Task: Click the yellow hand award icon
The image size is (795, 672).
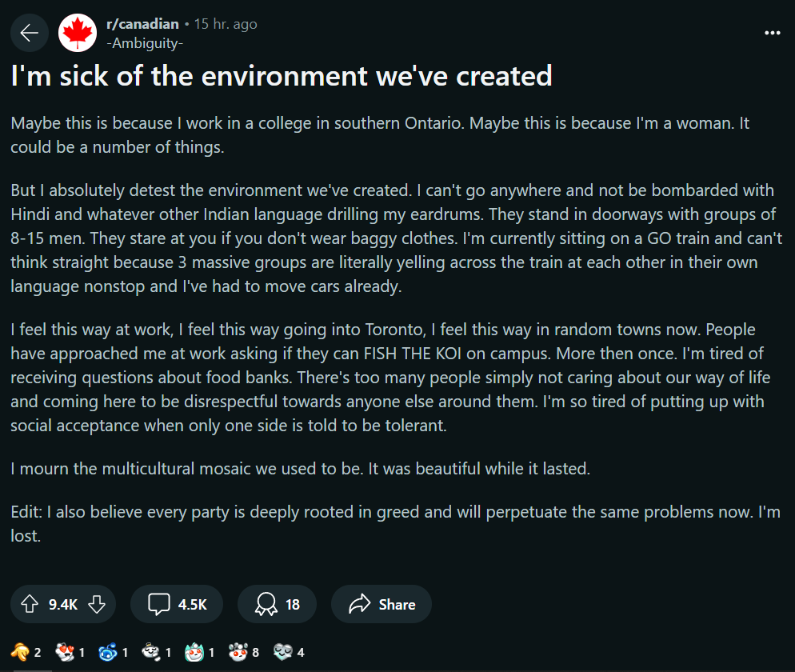Action: pos(21,652)
